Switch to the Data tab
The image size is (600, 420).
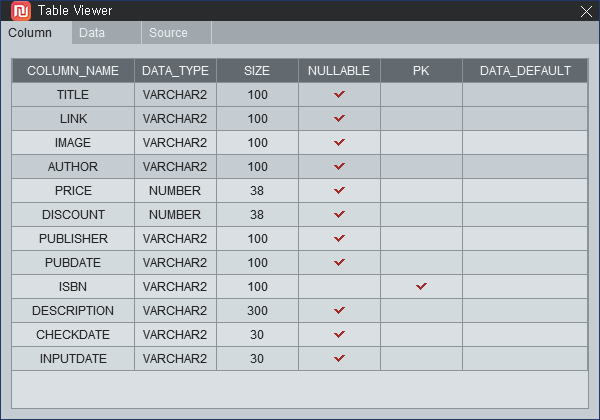(x=106, y=33)
